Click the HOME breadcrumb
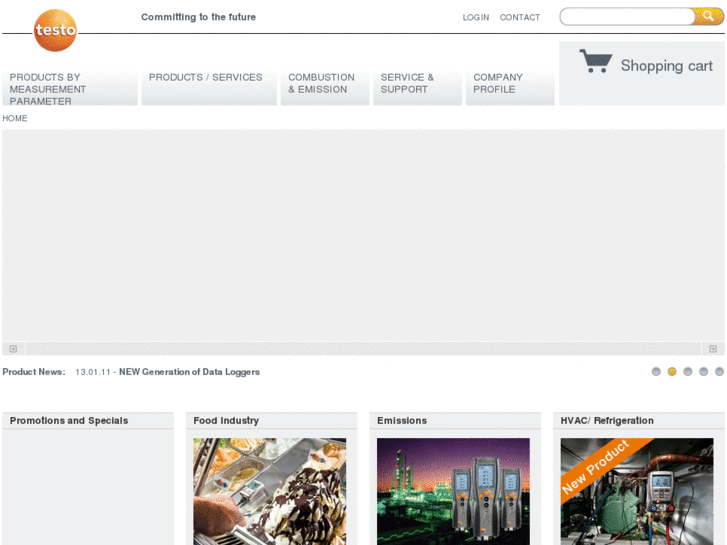 pos(15,118)
